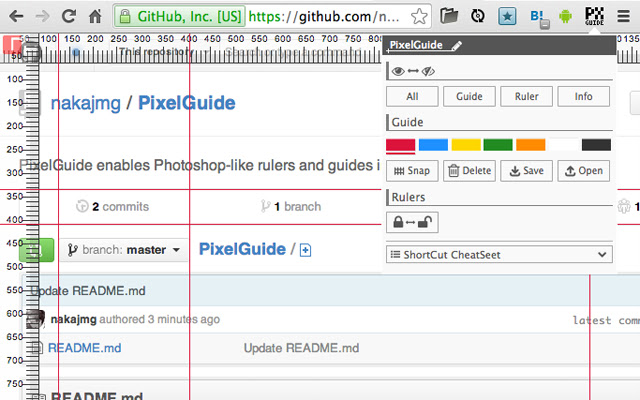Toggle the rulers lock/unlock button
Viewport: 640px width, 400px height.
click(x=412, y=222)
